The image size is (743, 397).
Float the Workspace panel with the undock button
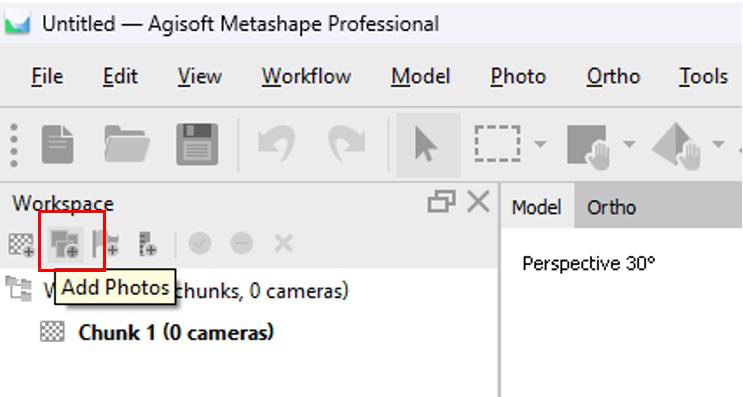coord(441,202)
